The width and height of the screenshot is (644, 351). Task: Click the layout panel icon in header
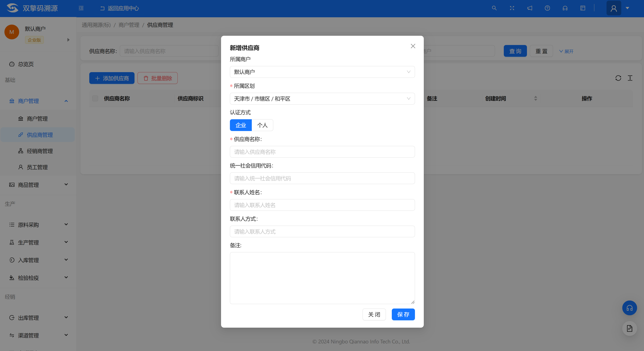tap(583, 8)
